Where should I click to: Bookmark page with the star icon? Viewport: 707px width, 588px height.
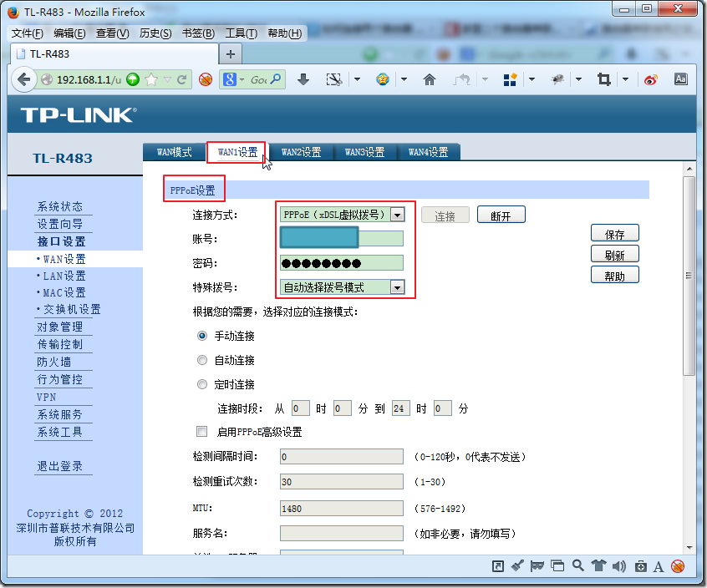(x=151, y=79)
